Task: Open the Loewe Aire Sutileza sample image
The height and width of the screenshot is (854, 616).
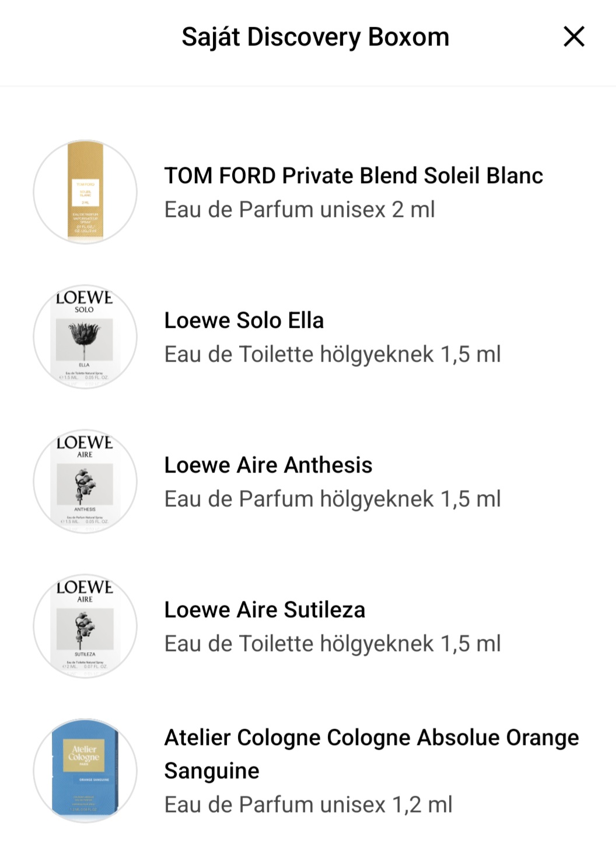Action: (85, 626)
